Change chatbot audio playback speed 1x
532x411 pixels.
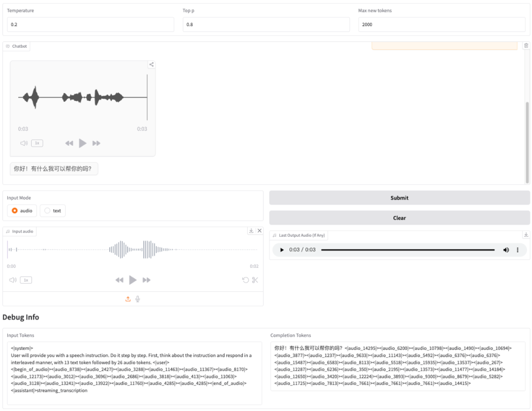pyautogui.click(x=37, y=143)
